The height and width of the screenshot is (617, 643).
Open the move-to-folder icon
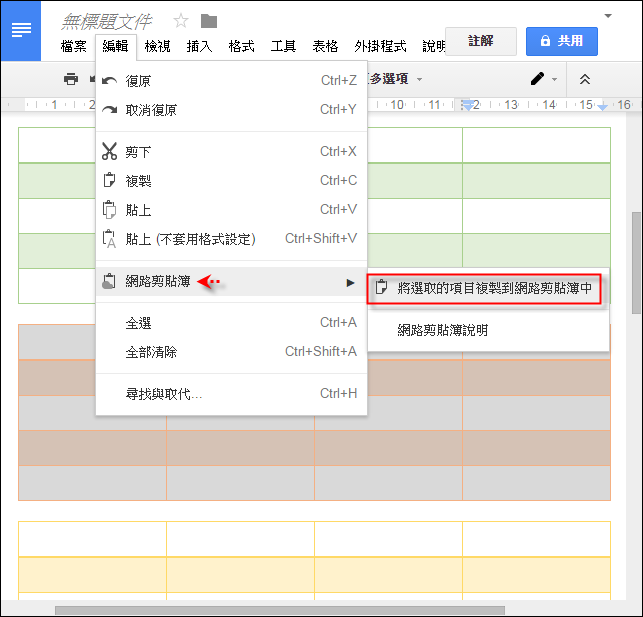point(209,21)
